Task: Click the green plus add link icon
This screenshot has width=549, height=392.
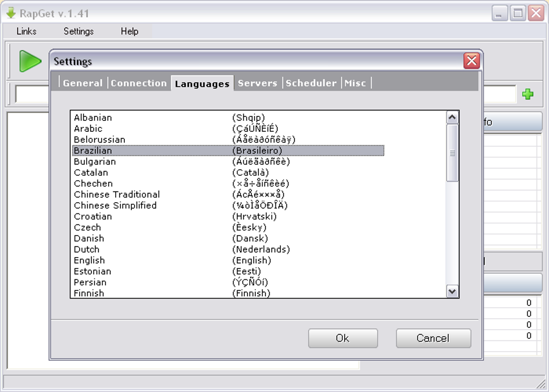Action: click(x=527, y=94)
